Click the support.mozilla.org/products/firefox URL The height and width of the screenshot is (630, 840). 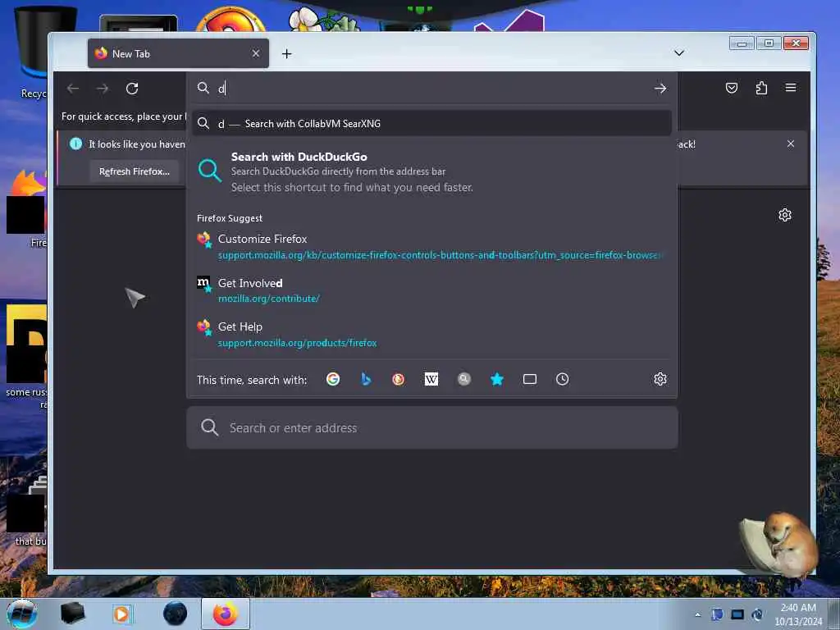coord(297,343)
